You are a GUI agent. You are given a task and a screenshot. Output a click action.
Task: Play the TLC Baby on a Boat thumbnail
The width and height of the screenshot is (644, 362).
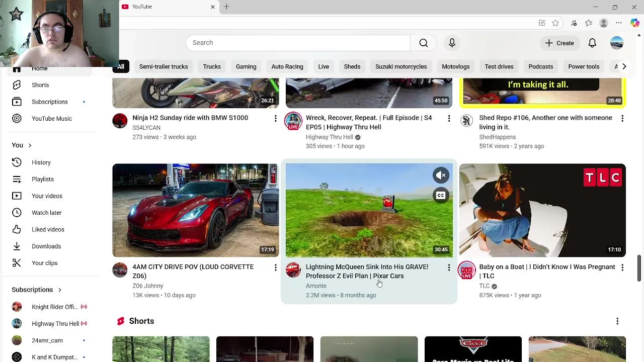pos(542,210)
